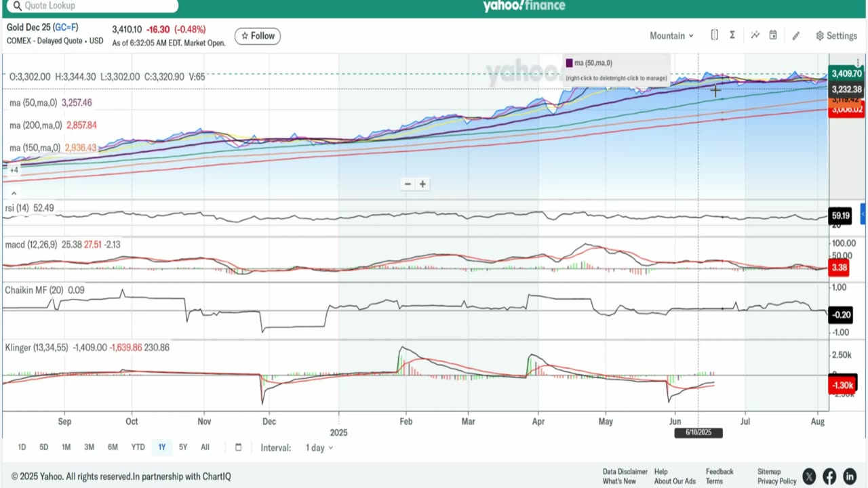Screen dimensions: 868x488
Task: Open the Yahoo Finance logo link
Action: coord(524,6)
